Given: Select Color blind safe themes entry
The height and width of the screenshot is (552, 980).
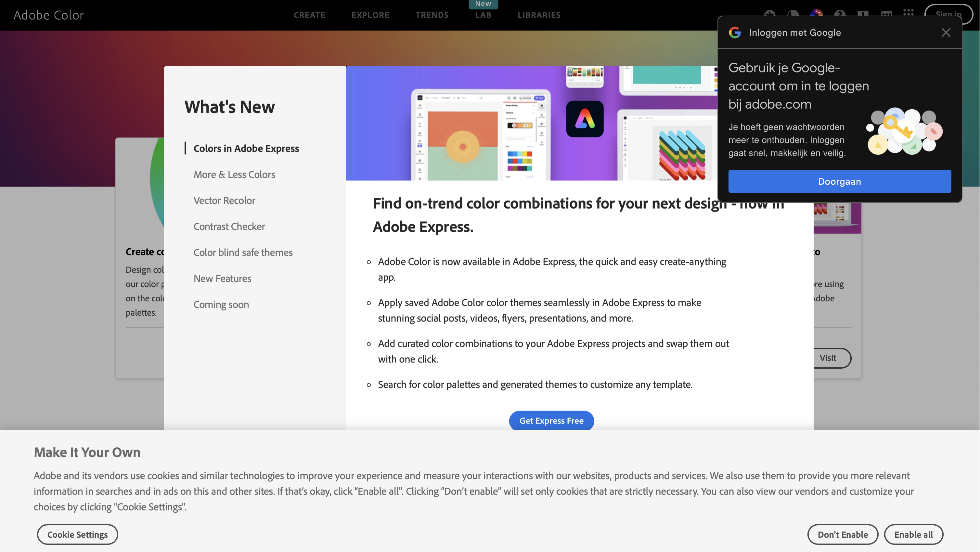Looking at the screenshot, I should click(x=243, y=252).
